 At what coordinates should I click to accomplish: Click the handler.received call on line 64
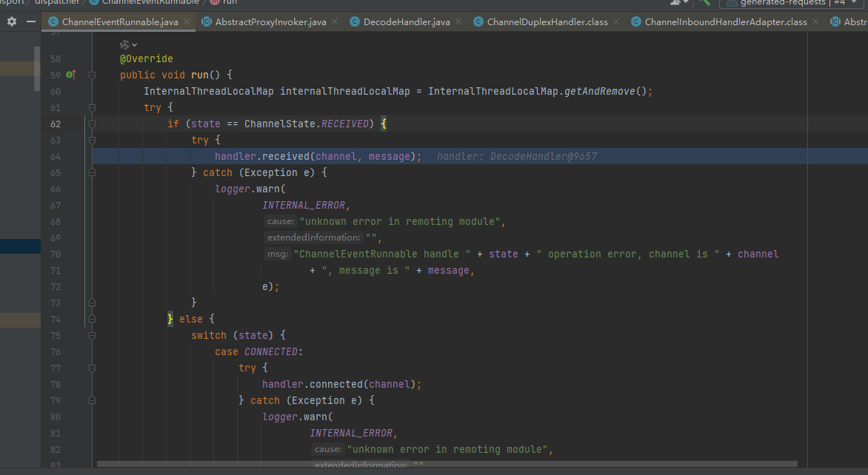point(318,157)
